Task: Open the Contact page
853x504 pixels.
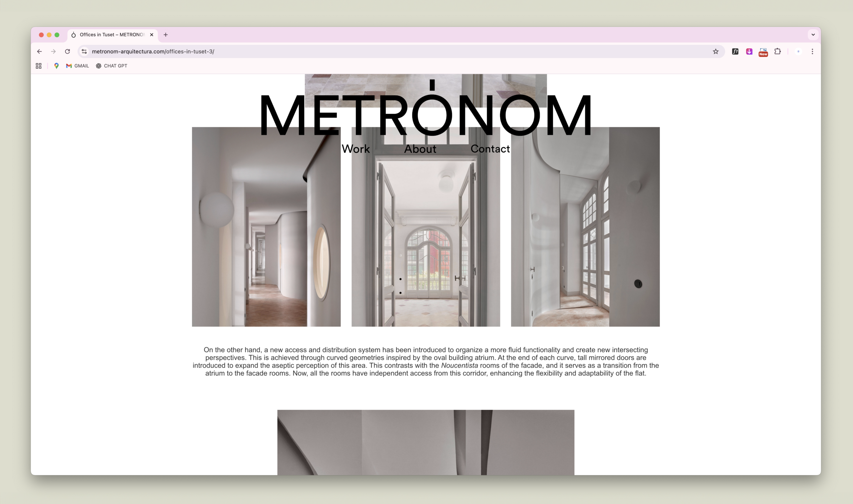Action: [490, 149]
